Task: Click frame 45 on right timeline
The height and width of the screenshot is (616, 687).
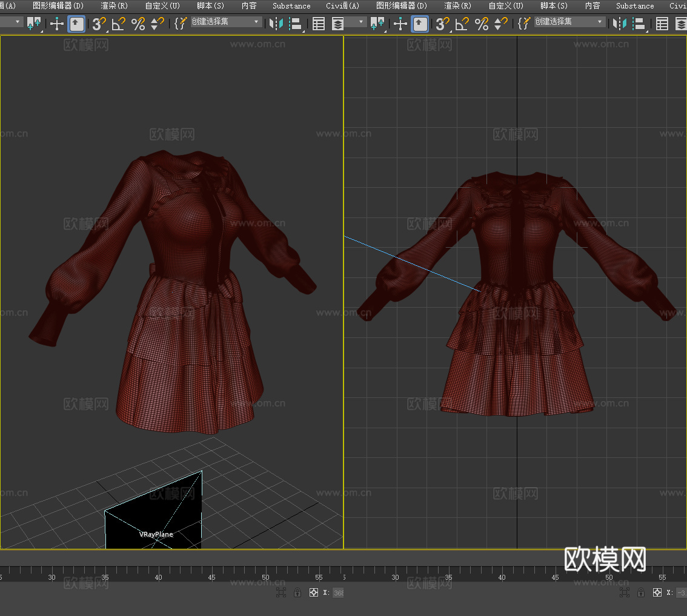Action: [555, 577]
